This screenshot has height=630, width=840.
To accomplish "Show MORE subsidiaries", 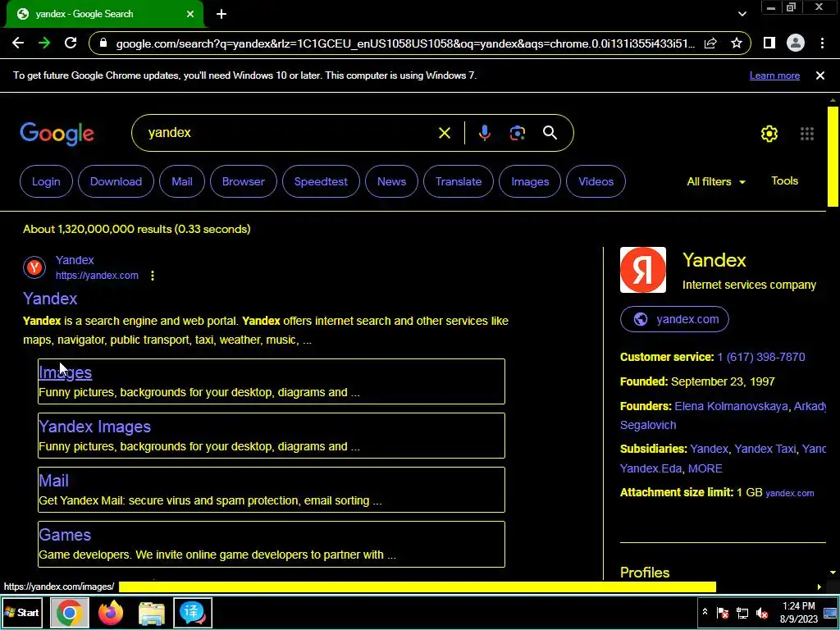I will (x=705, y=468).
